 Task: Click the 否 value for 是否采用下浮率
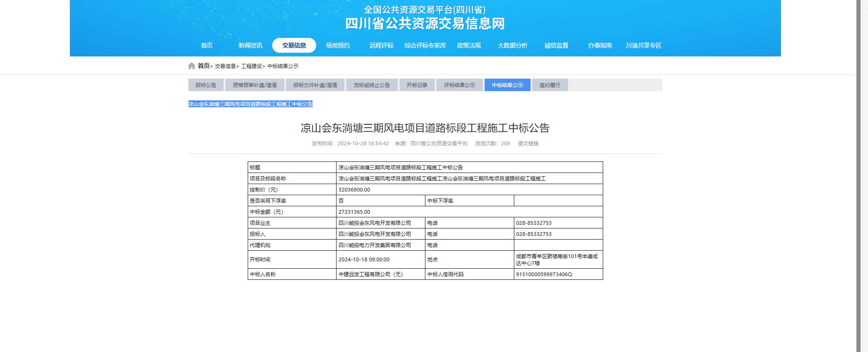click(341, 201)
